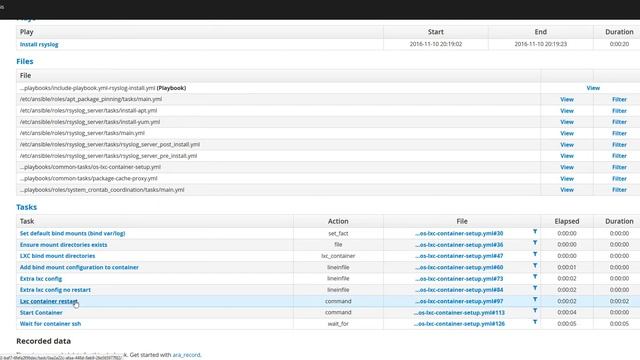View the rsyslog_server install-apt.yml file
Screen dimensions: 640x360
[x=567, y=111]
